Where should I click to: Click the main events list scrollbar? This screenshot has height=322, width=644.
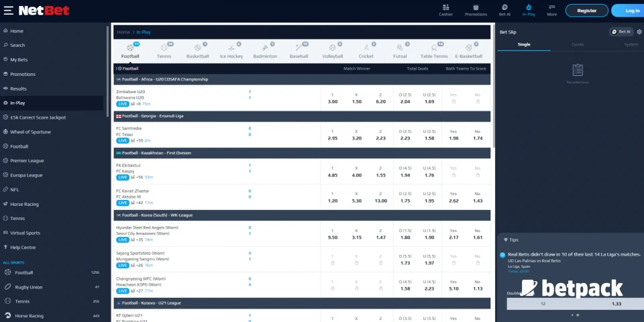coord(493,87)
